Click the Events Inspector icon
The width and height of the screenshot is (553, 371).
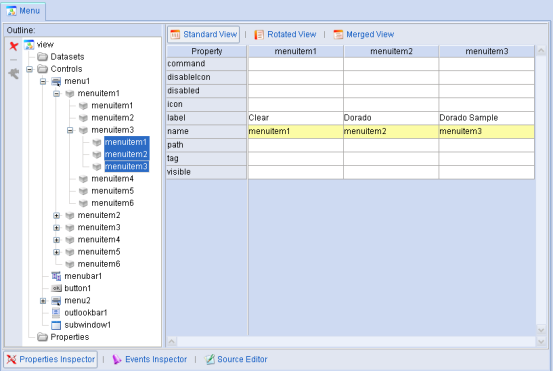pos(117,359)
